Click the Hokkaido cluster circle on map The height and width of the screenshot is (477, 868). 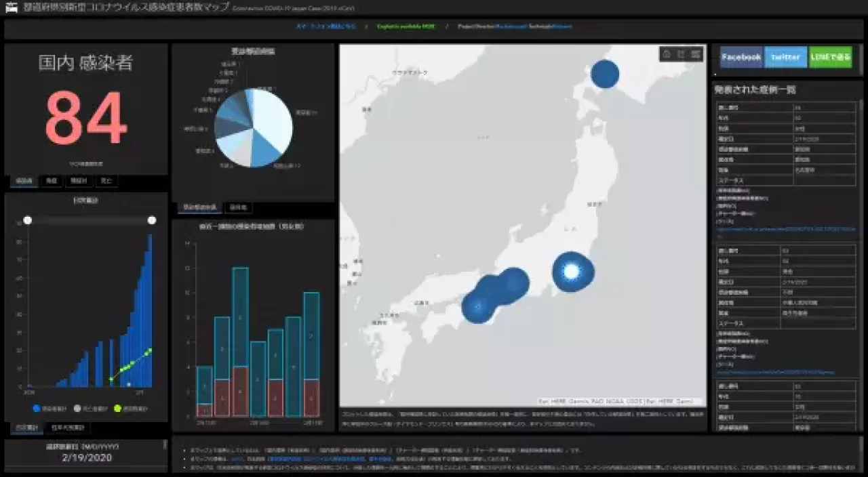(x=604, y=74)
